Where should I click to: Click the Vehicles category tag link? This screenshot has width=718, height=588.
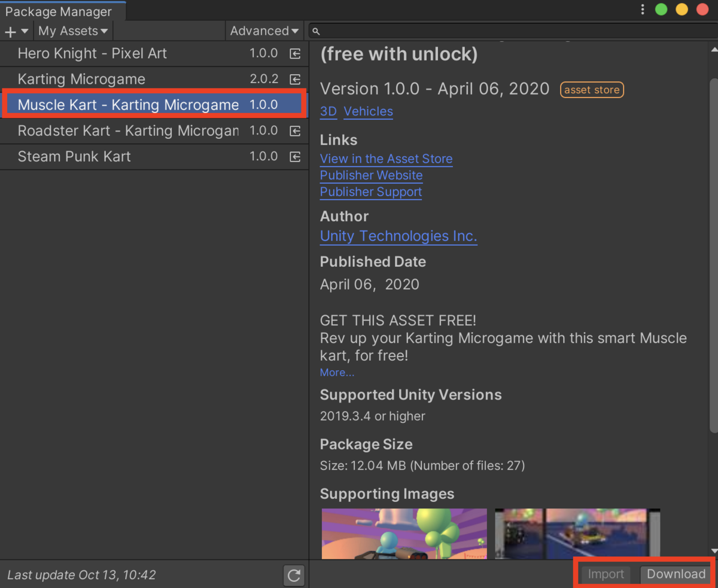369,111
